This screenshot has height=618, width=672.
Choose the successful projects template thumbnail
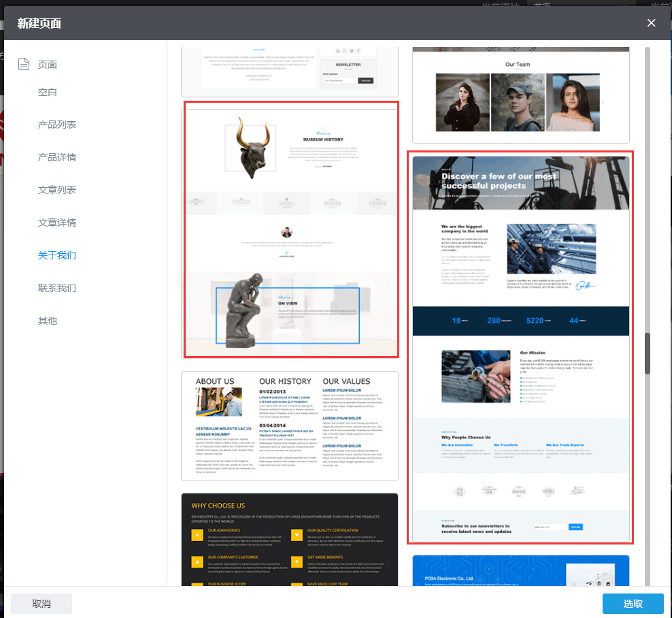520,348
